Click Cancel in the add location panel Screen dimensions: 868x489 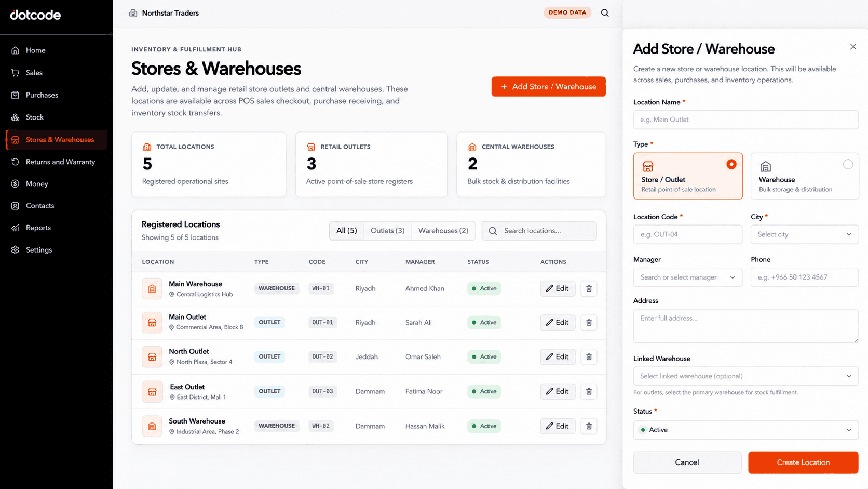687,462
